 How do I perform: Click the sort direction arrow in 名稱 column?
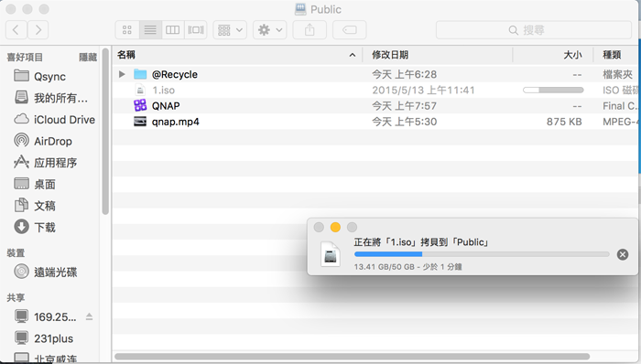click(353, 55)
